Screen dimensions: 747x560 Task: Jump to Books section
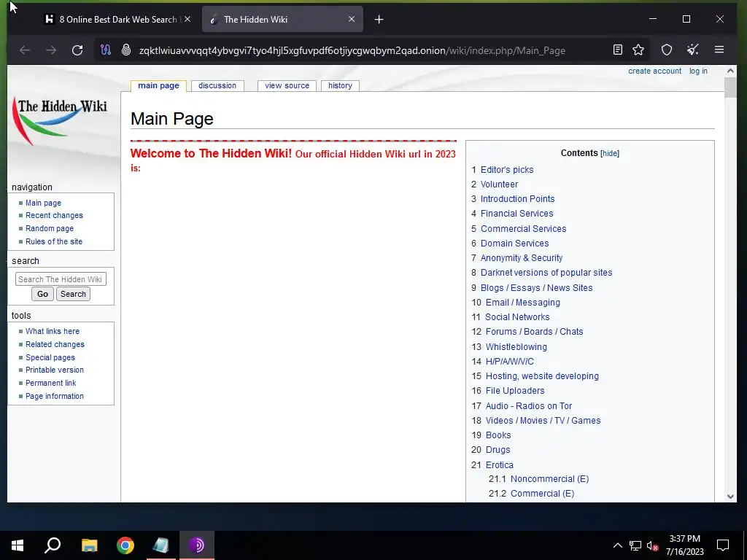pyautogui.click(x=498, y=435)
